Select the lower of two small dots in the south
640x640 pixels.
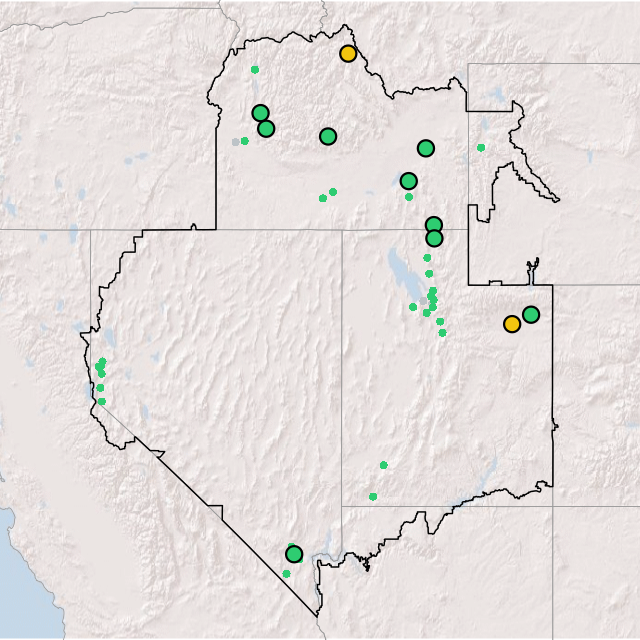tap(373, 496)
